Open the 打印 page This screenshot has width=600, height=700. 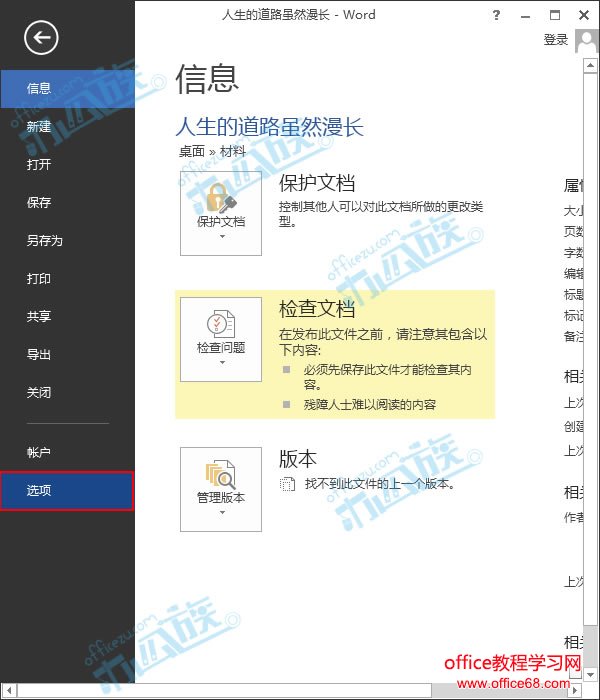pyautogui.click(x=67, y=279)
